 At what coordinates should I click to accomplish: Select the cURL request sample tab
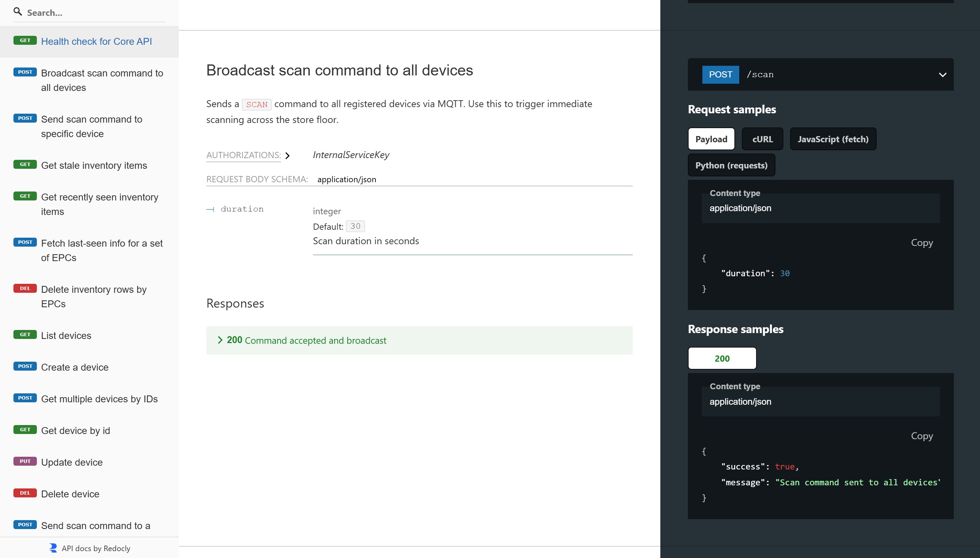pos(762,139)
